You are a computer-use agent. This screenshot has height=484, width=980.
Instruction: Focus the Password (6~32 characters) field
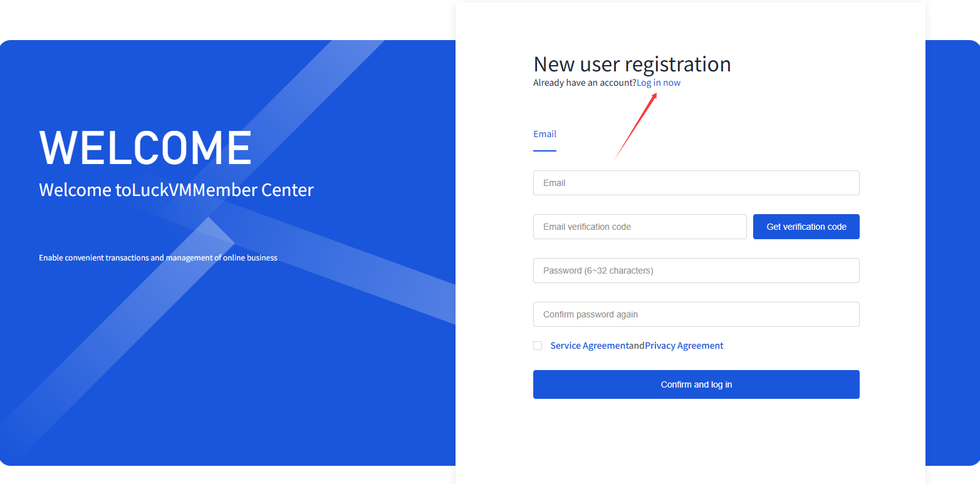click(x=696, y=270)
